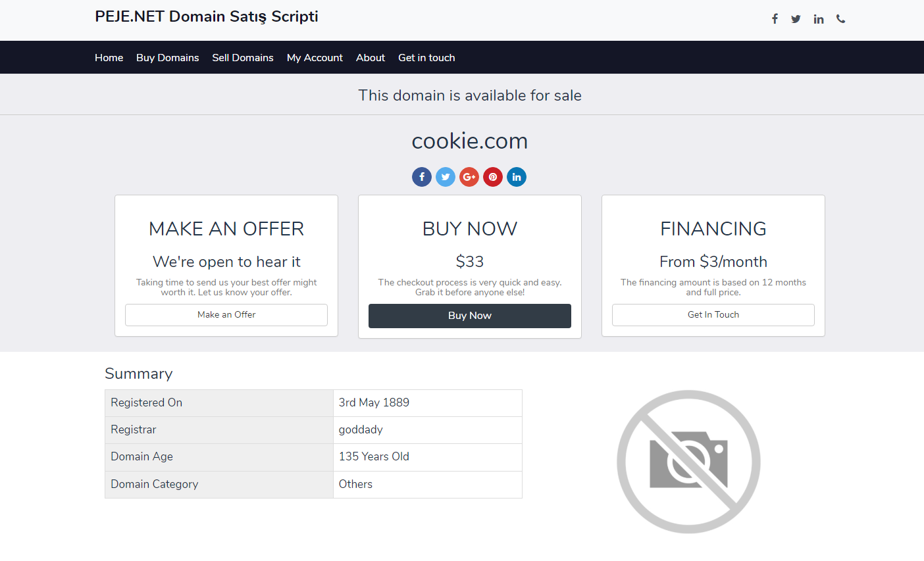The image size is (924, 561).
Task: Click the Twitter icon in header
Action: click(x=796, y=19)
